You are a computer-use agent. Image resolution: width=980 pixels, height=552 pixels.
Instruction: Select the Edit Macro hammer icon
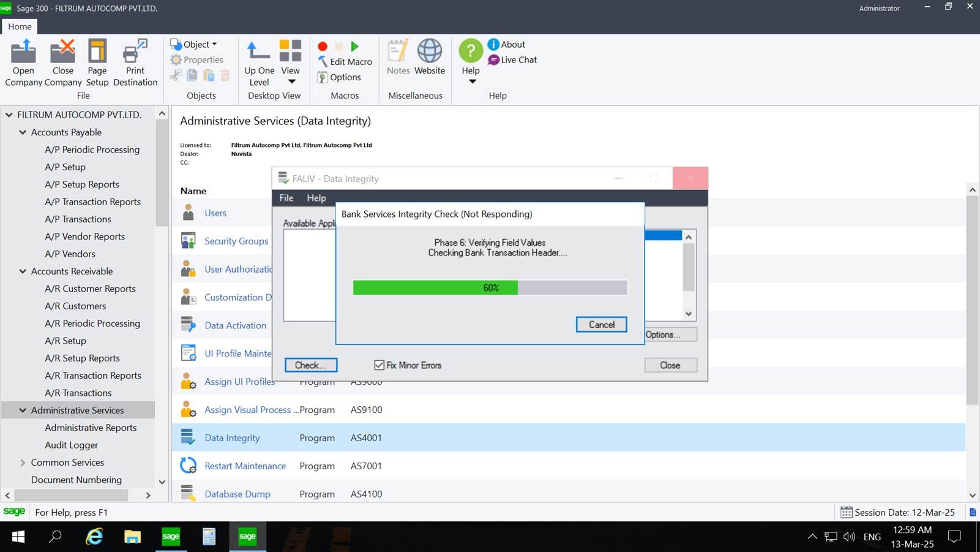coord(322,61)
